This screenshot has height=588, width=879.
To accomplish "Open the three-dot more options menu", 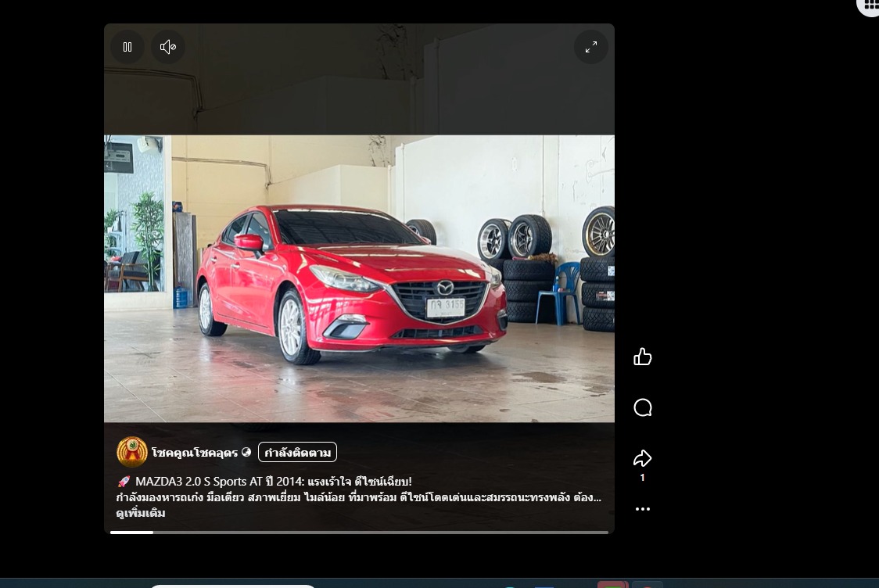I will point(643,509).
